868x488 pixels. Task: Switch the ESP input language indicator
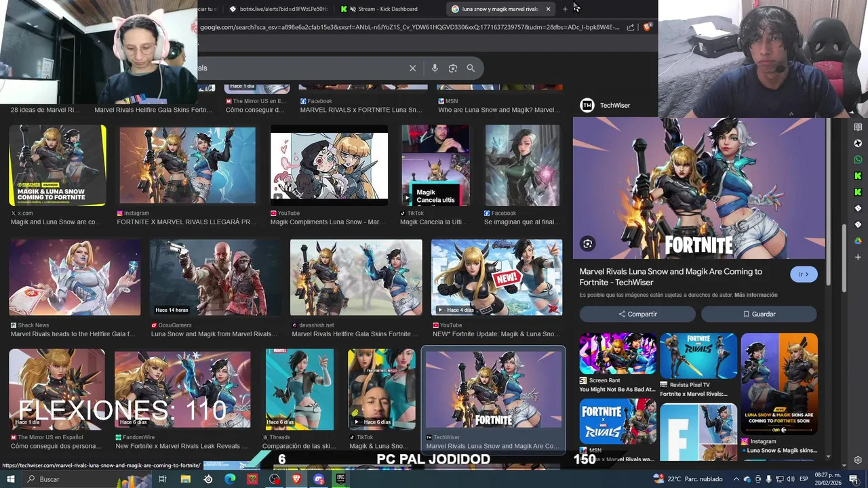click(804, 479)
